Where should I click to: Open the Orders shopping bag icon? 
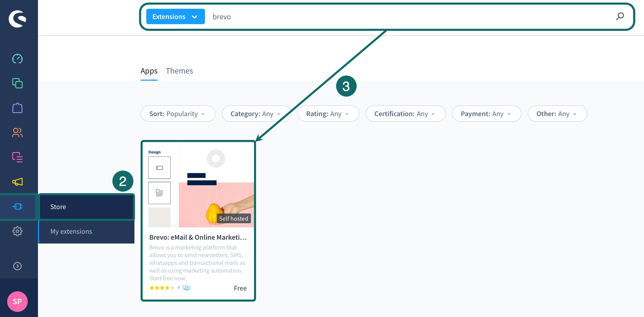coord(17,108)
